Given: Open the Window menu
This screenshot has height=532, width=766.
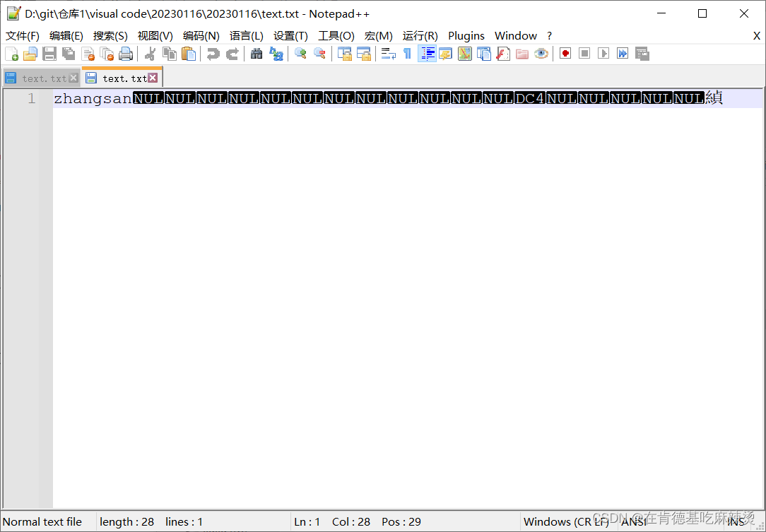Looking at the screenshot, I should 515,35.
